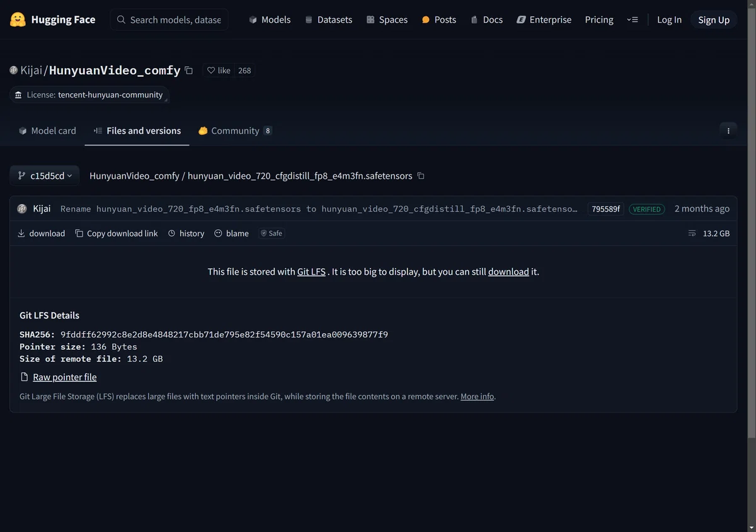
Task: Open the Git LFS link
Action: point(311,272)
